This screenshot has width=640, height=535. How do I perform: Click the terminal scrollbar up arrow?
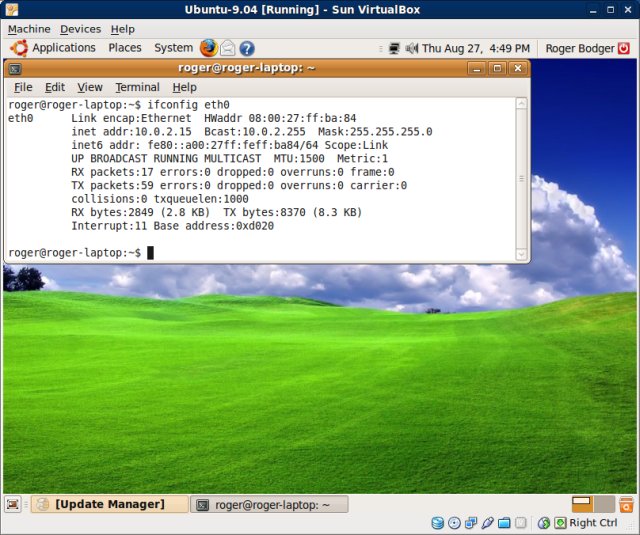point(521,104)
